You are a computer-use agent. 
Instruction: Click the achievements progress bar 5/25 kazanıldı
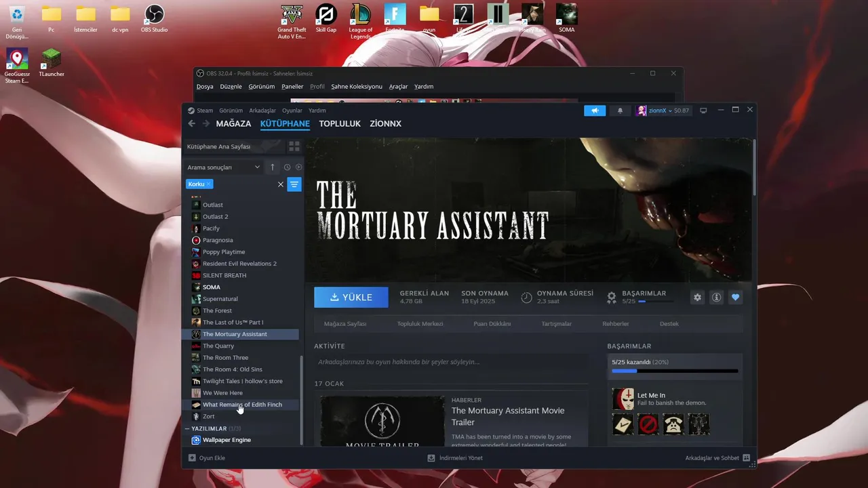(x=675, y=371)
